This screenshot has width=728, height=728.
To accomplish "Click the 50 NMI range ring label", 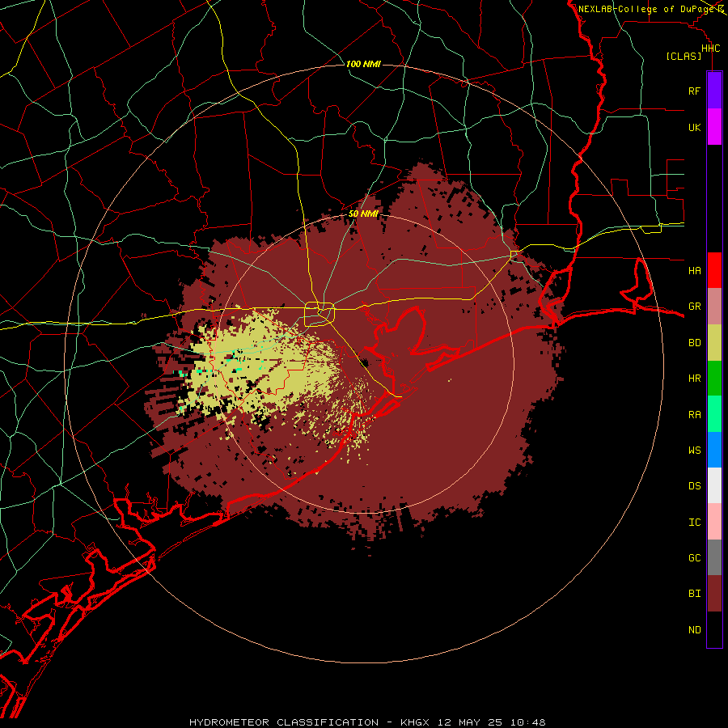I will click(363, 214).
